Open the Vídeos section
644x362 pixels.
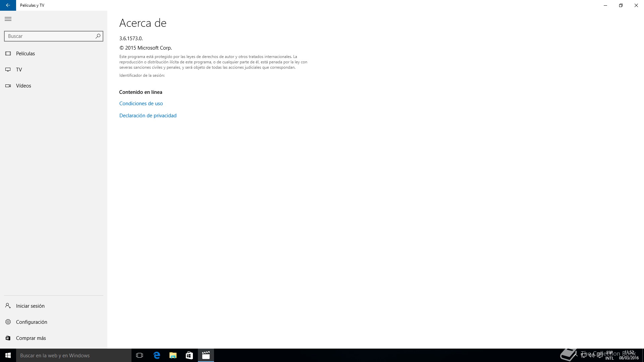[x=54, y=86]
